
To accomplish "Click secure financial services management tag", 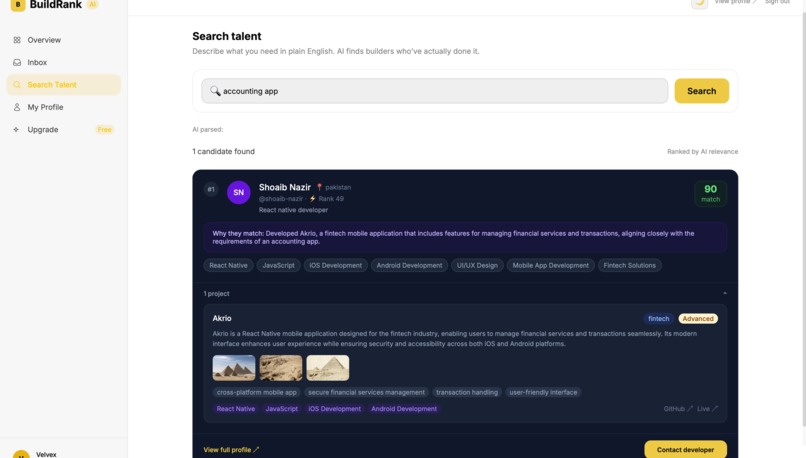I will pos(367,392).
